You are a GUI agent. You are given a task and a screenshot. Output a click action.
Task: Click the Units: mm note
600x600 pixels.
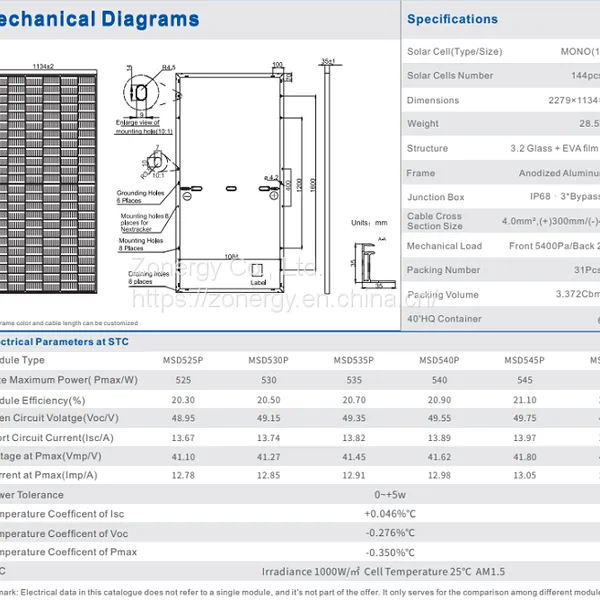pyautogui.click(x=369, y=223)
